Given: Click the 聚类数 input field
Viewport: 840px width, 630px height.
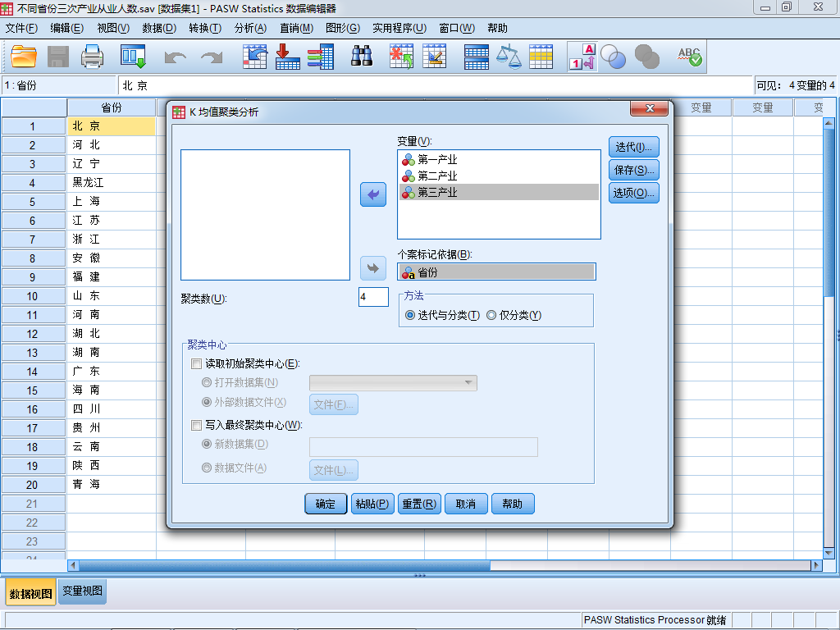Looking at the screenshot, I should click(x=373, y=297).
